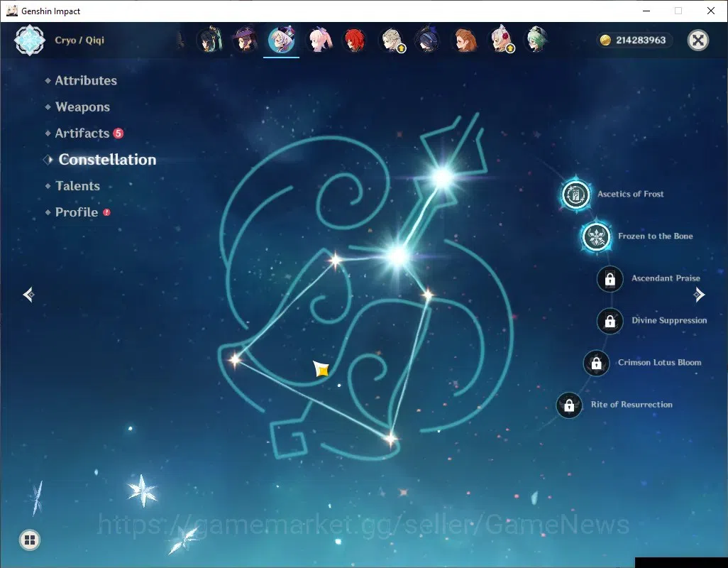Click the upgrade arrow badge on blonde character
Image resolution: width=728 pixels, height=568 pixels.
click(x=402, y=48)
